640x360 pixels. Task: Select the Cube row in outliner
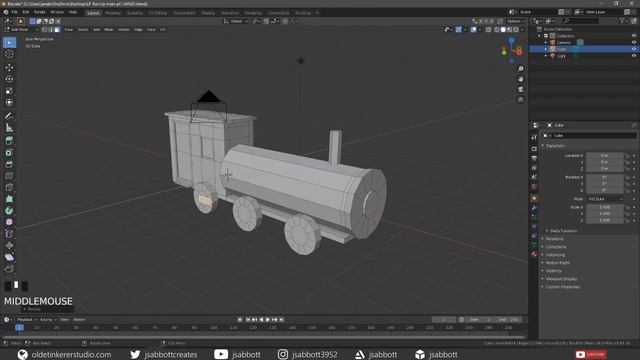tap(584, 49)
